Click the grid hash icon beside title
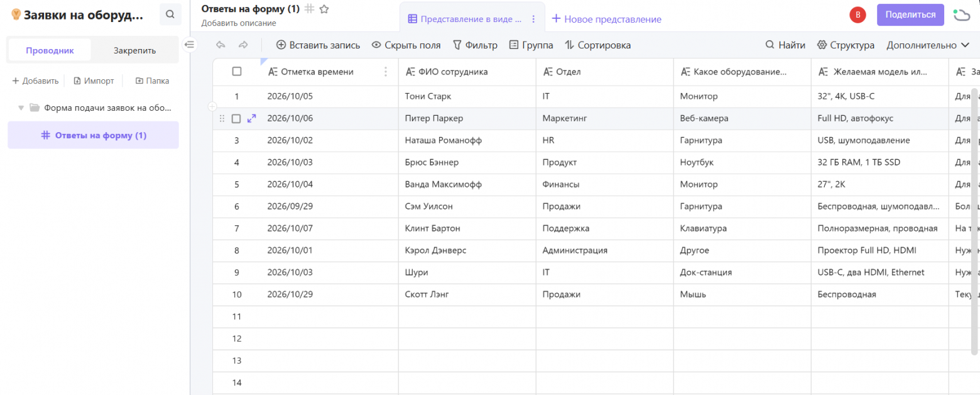980x395 pixels. (x=309, y=9)
